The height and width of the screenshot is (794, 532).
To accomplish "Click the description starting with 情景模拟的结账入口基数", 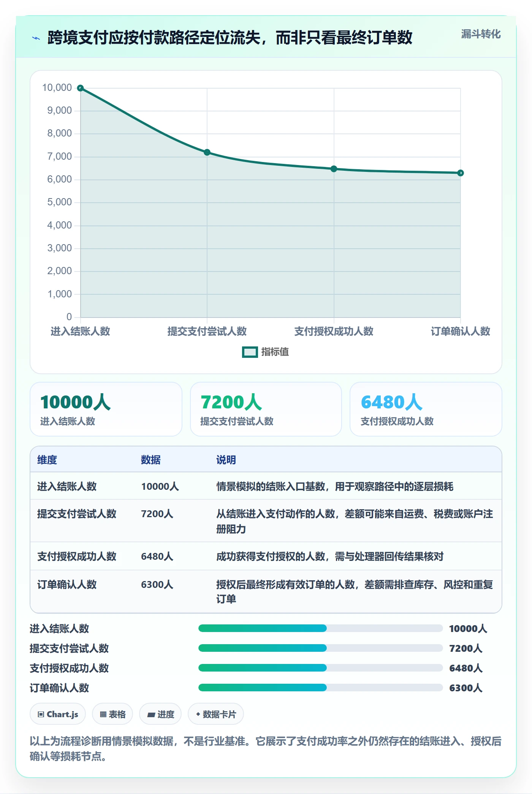I will [335, 486].
